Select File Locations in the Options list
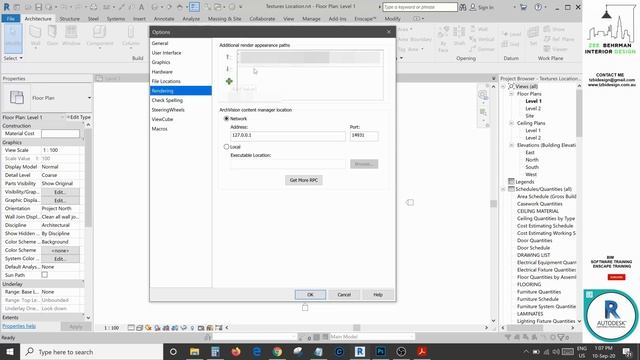 (166, 81)
